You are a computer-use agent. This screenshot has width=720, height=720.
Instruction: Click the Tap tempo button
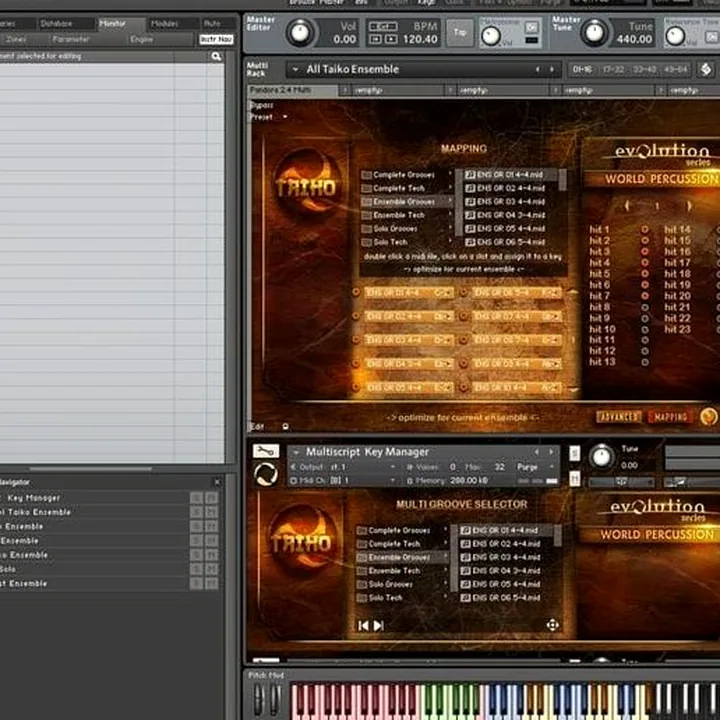pyautogui.click(x=460, y=32)
